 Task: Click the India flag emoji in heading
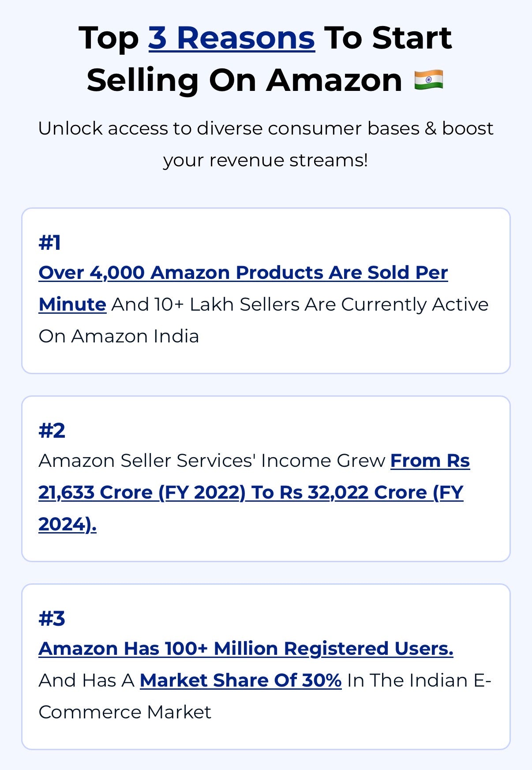pyautogui.click(x=428, y=80)
